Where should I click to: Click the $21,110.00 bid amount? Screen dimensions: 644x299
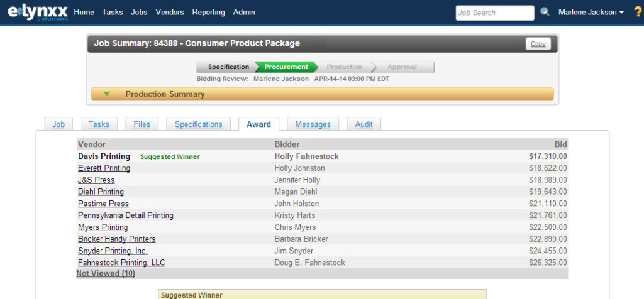[548, 204]
